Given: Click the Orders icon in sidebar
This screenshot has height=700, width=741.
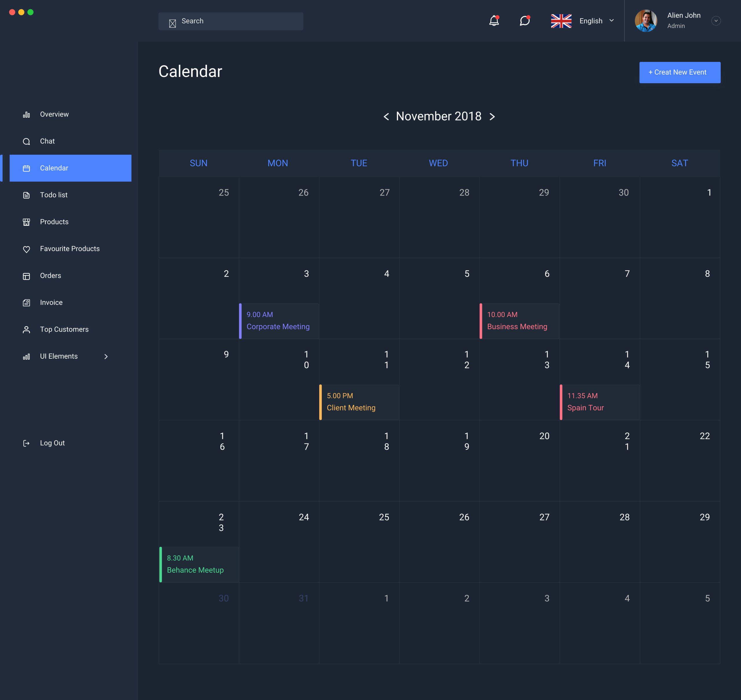Looking at the screenshot, I should tap(26, 276).
